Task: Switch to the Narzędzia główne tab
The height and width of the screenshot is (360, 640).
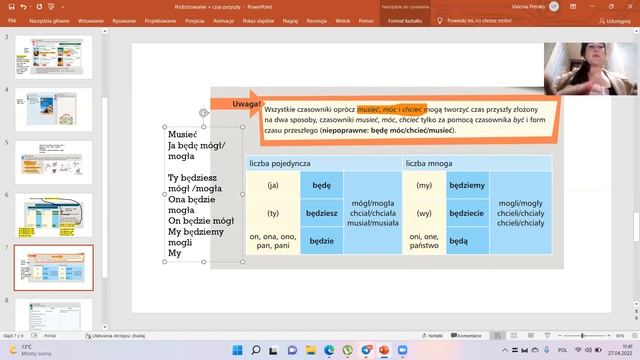Action: pyautogui.click(x=49, y=20)
